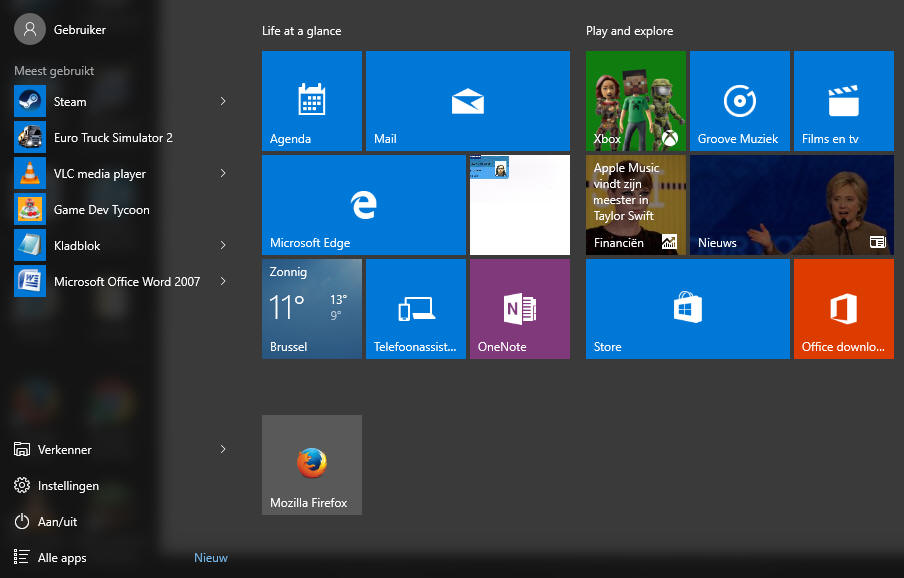Viewport: 904px width, 578px height.
Task: Open the Films en tv tile
Action: (x=843, y=101)
